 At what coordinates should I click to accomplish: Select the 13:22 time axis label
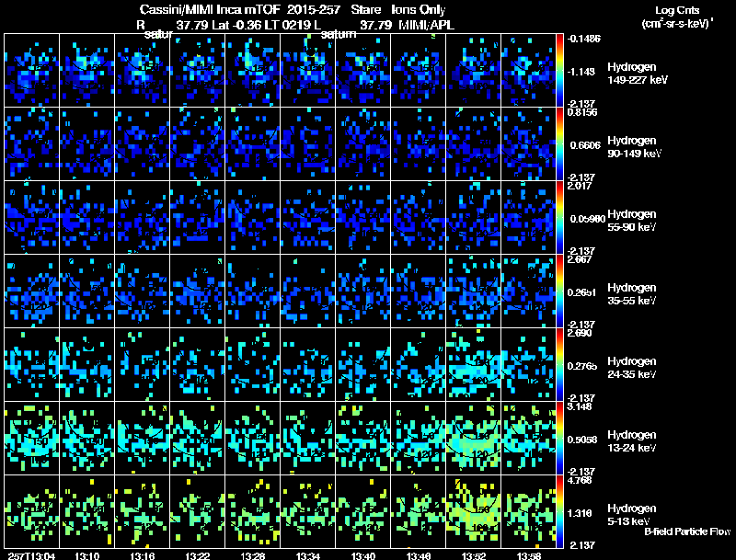pyautogui.click(x=197, y=555)
